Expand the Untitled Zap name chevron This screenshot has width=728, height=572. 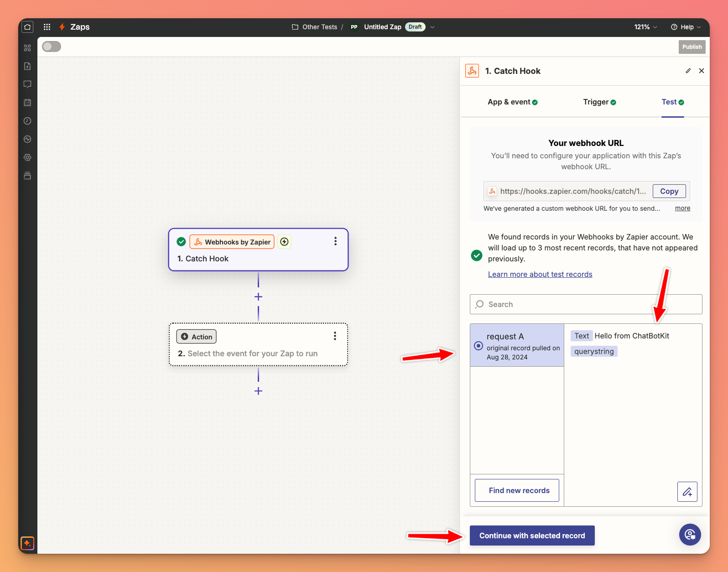click(x=432, y=27)
